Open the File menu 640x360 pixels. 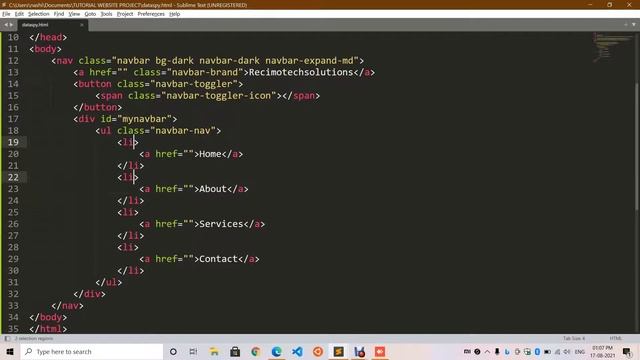click(x=6, y=14)
